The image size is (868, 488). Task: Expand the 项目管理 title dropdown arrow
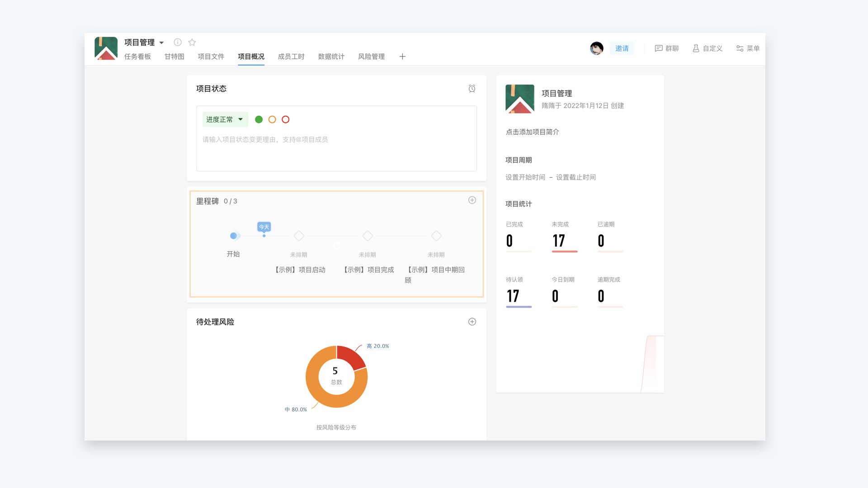pyautogui.click(x=161, y=43)
